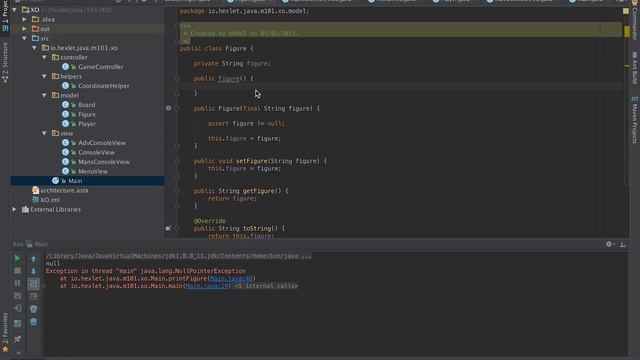
Task: Collapse the helpers package
Action: click(x=44, y=76)
